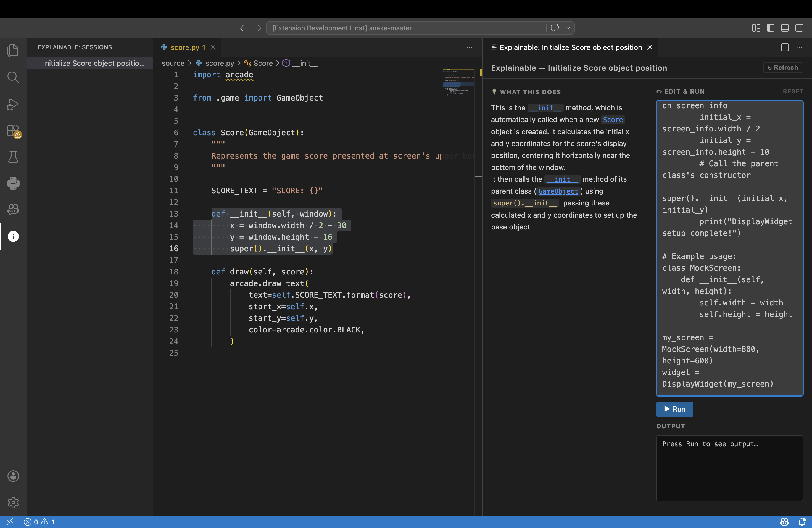Screen dimensions: 812x528
Task: Open the Testing flask icon
Action: [13, 157]
